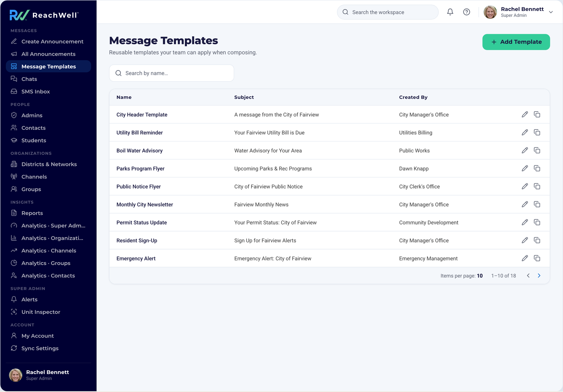This screenshot has width=563, height=392.
Task: Edit the Emergency Alert template
Action: [x=525, y=258]
